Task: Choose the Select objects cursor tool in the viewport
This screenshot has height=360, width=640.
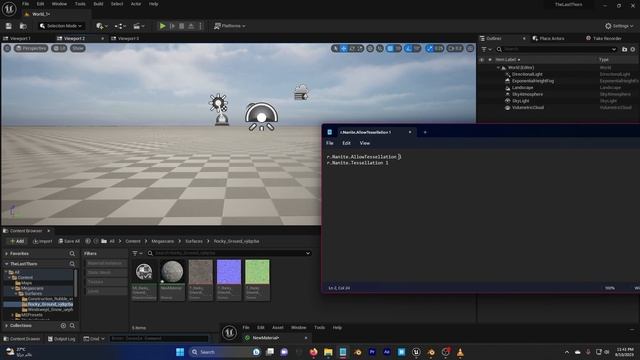Action: [335, 49]
